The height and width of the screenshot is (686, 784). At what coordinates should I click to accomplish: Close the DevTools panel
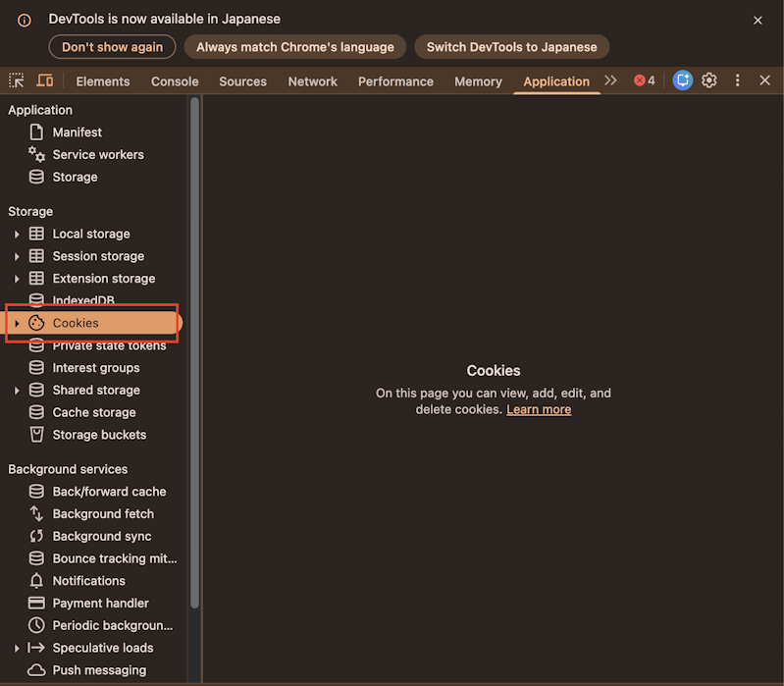click(x=765, y=80)
